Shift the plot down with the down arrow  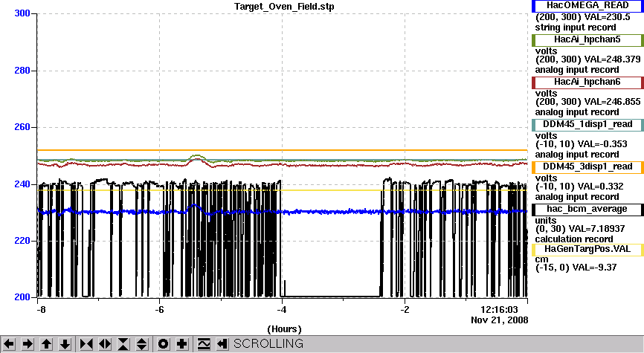click(65, 344)
